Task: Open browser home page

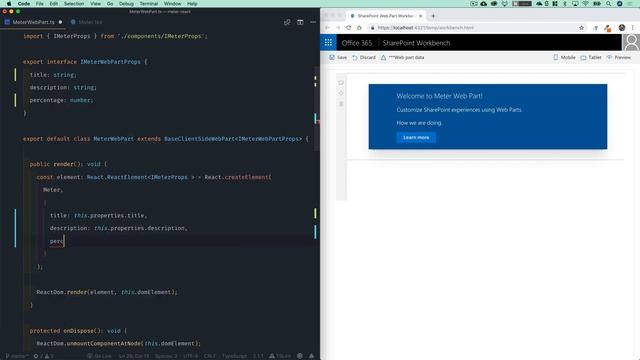Action: (359, 28)
